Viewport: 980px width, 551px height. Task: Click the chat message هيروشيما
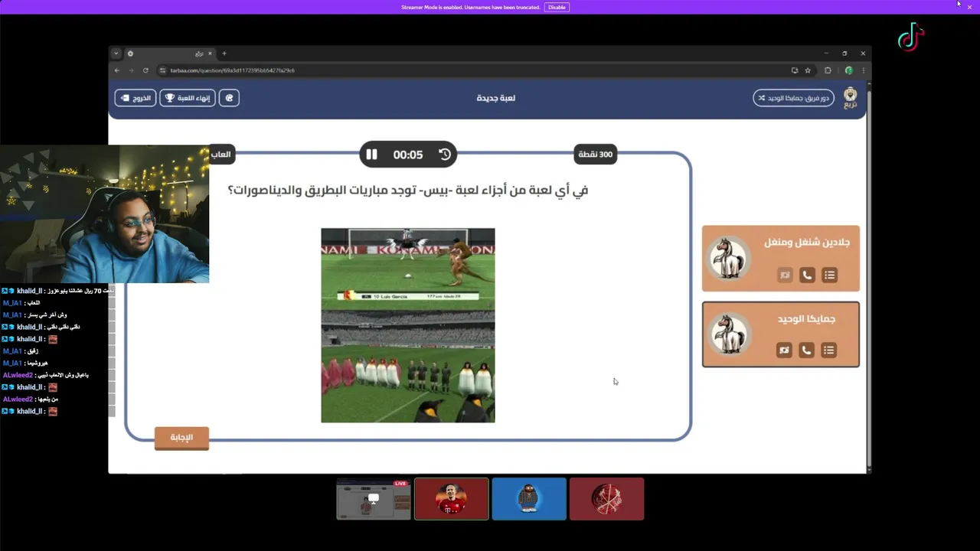[24, 363]
